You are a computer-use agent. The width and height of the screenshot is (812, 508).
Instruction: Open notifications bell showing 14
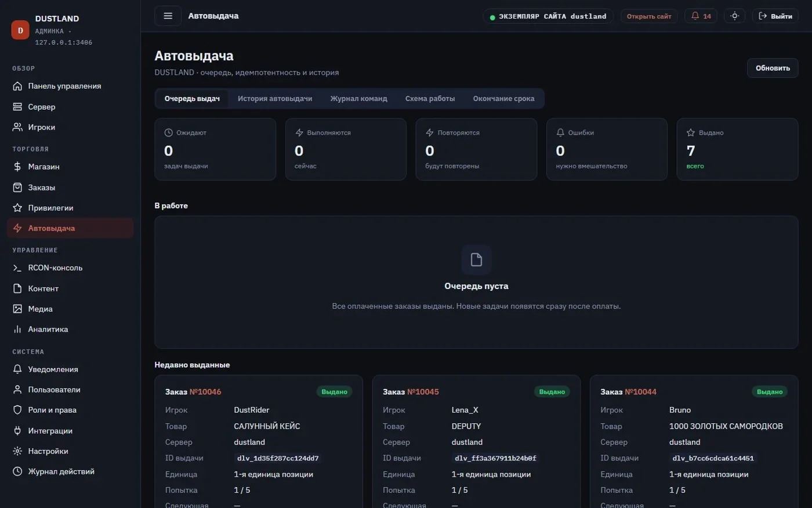701,16
